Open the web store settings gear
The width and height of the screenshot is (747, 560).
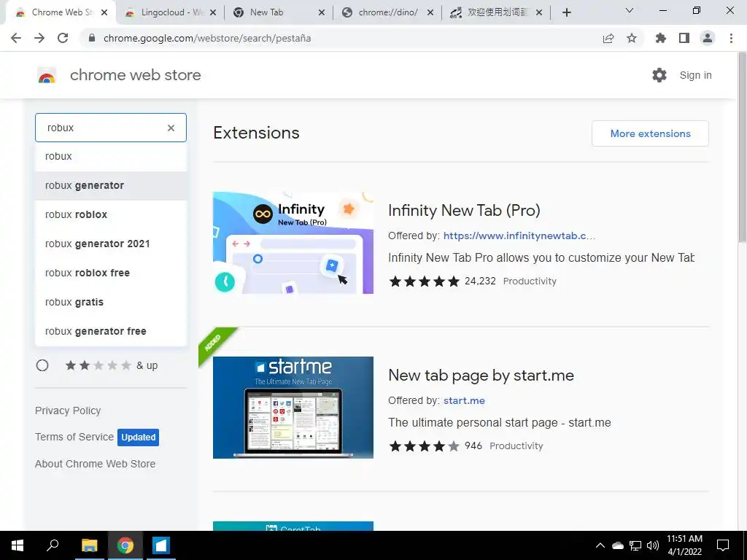point(659,75)
